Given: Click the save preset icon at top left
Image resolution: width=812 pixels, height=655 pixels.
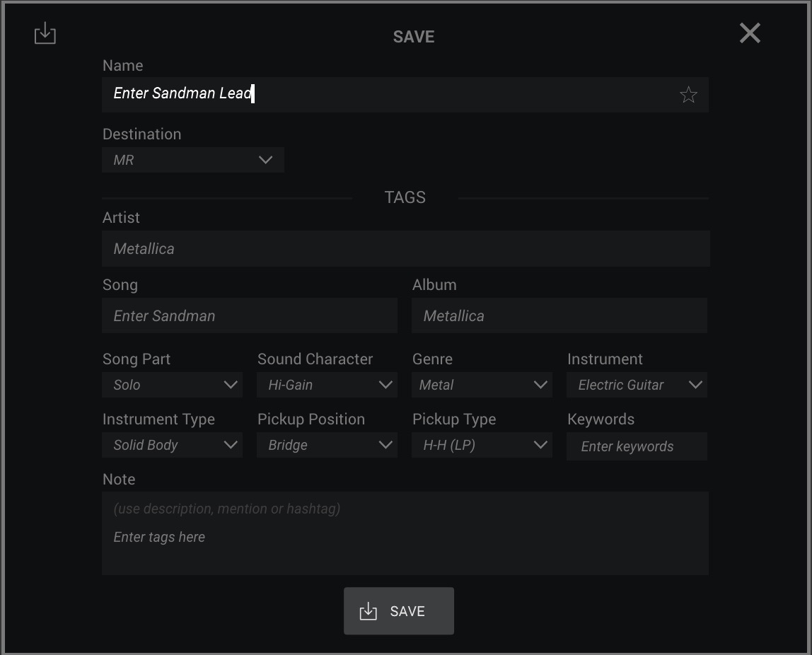Looking at the screenshot, I should point(45,33).
